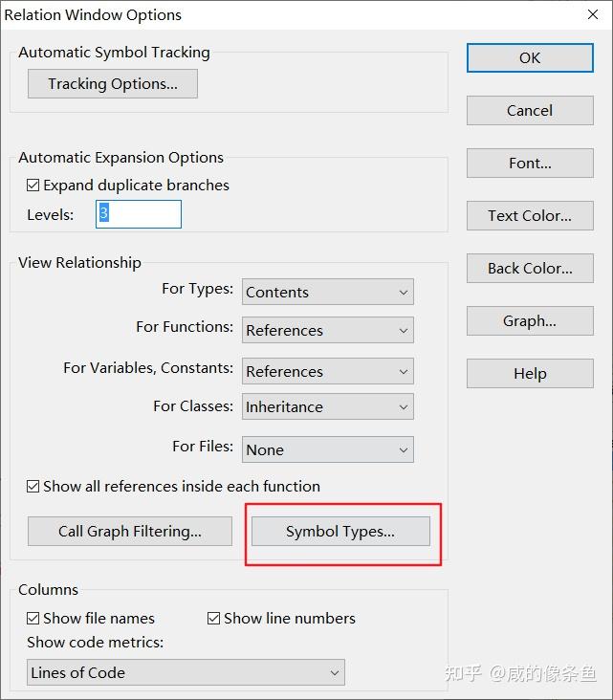Screen dimensions: 613x700
Task: Expand the For Classes dropdown
Action: point(327,406)
